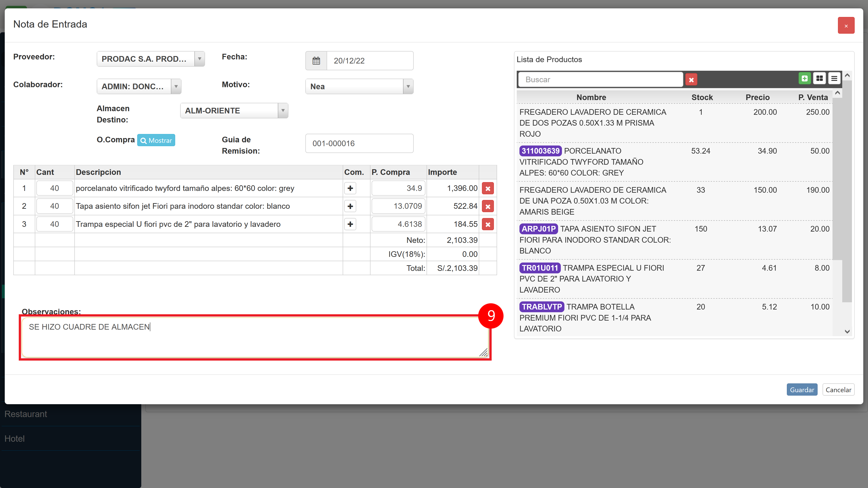Image resolution: width=868 pixels, height=488 pixels.
Task: Switch product list to grid view
Action: pyautogui.click(x=819, y=78)
